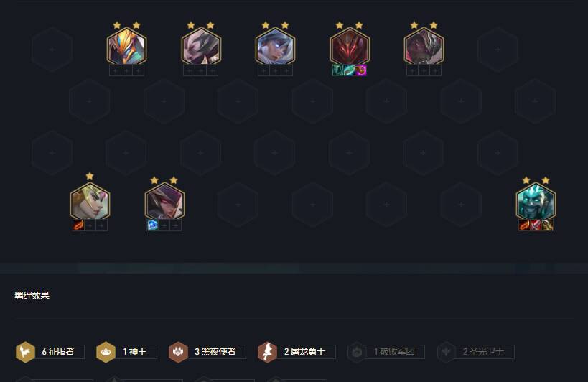Select the 2 屠龙勇士 trait

point(297,352)
